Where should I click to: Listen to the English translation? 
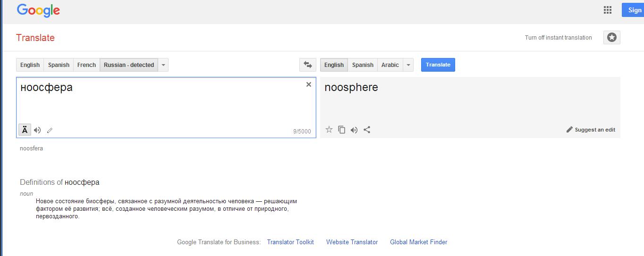click(x=354, y=130)
